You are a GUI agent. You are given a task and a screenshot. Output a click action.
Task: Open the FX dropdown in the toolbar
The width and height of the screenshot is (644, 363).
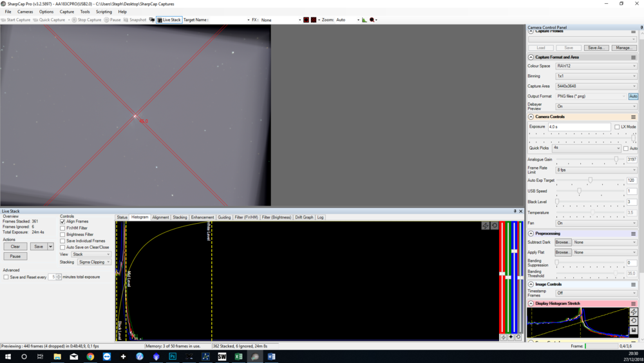click(281, 20)
